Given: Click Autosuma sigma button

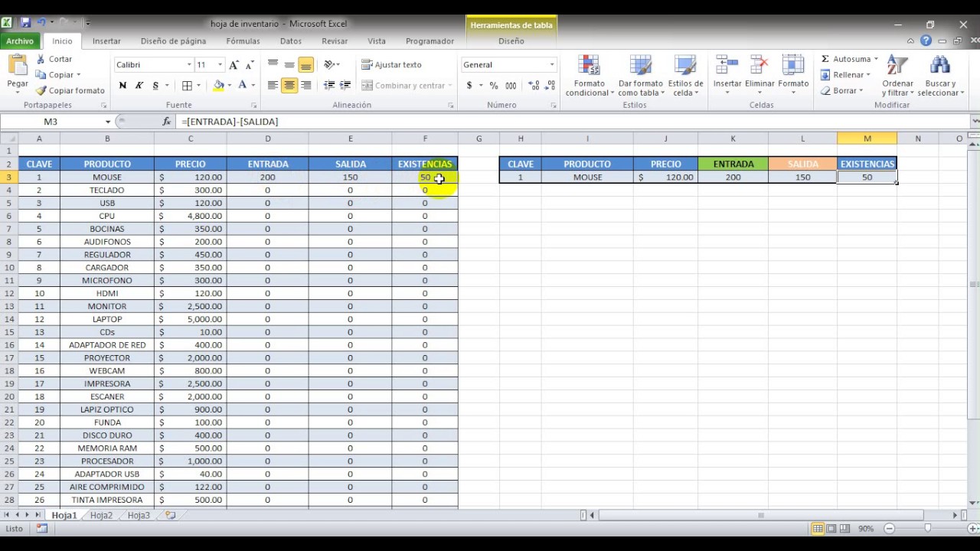Looking at the screenshot, I should tap(845, 59).
